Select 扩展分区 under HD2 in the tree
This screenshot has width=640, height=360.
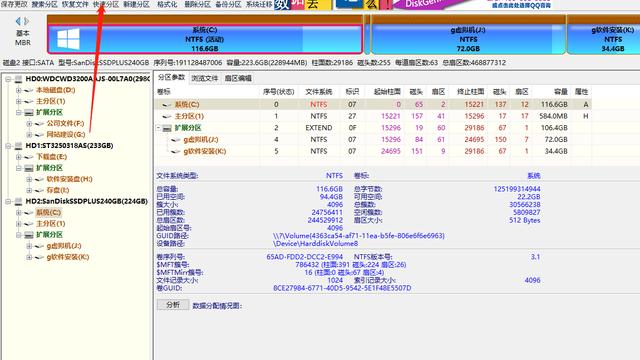tap(49, 235)
